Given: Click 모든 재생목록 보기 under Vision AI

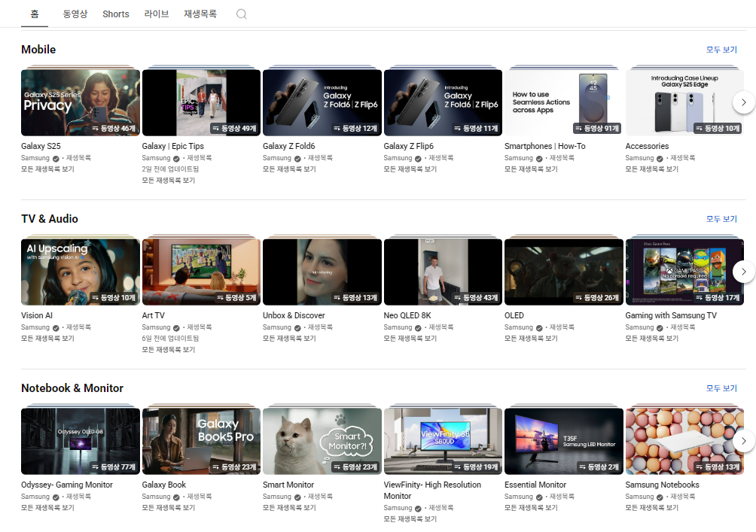Looking at the screenshot, I should coord(47,339).
